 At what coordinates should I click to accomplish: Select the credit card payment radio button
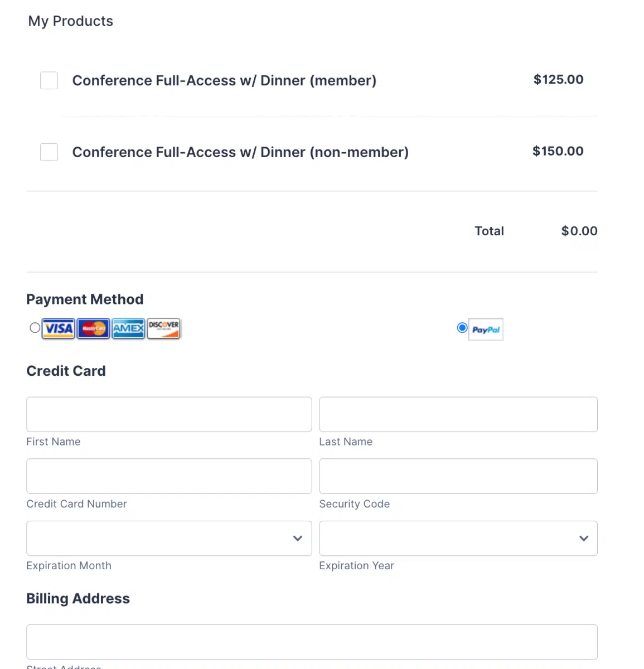35,328
